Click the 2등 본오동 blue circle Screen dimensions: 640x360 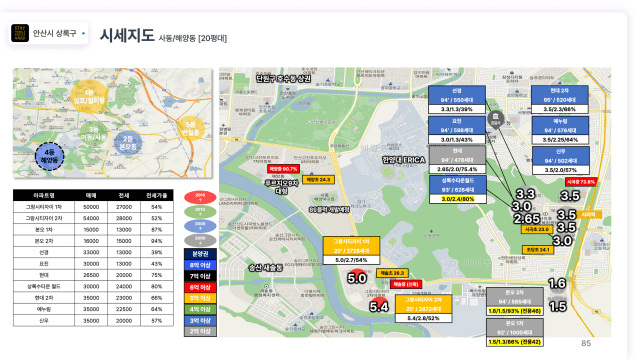[128, 142]
